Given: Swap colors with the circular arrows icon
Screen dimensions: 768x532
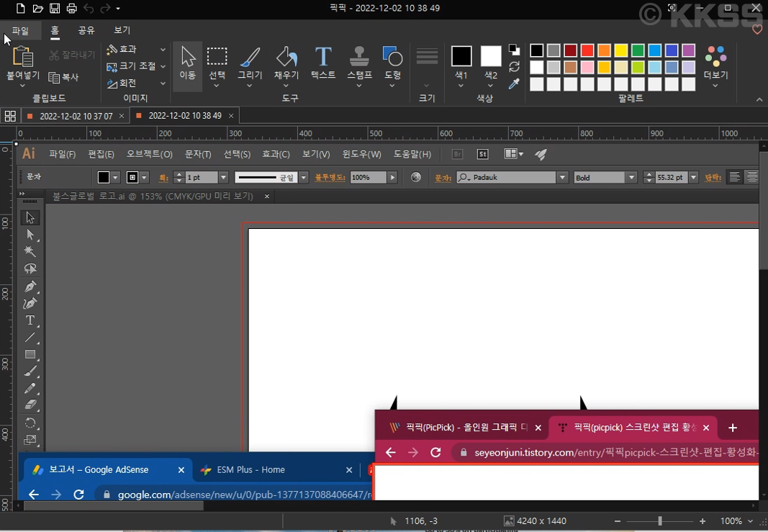Looking at the screenshot, I should (x=514, y=67).
